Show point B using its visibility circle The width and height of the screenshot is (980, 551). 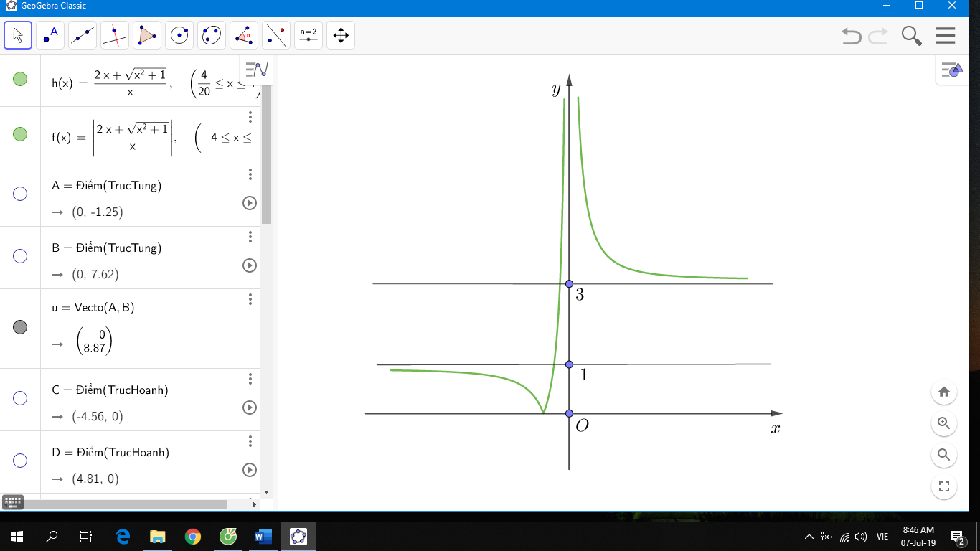coord(20,256)
